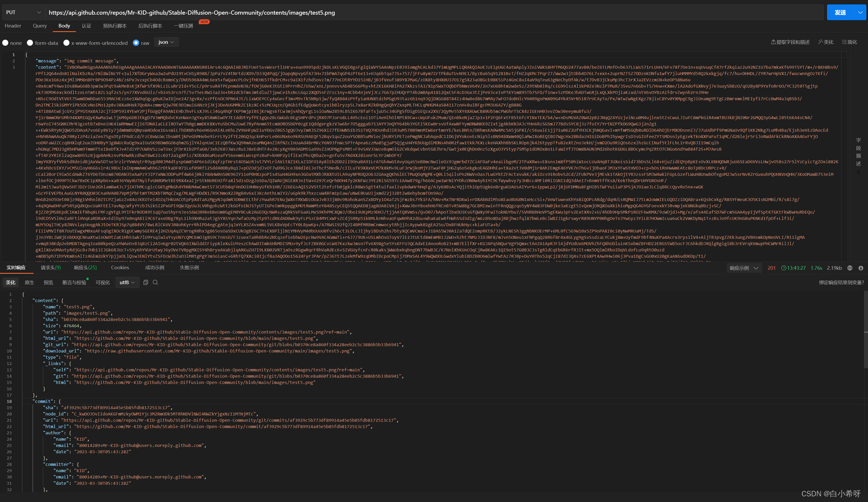Click the author "email" value on line 25

(x=140, y=446)
